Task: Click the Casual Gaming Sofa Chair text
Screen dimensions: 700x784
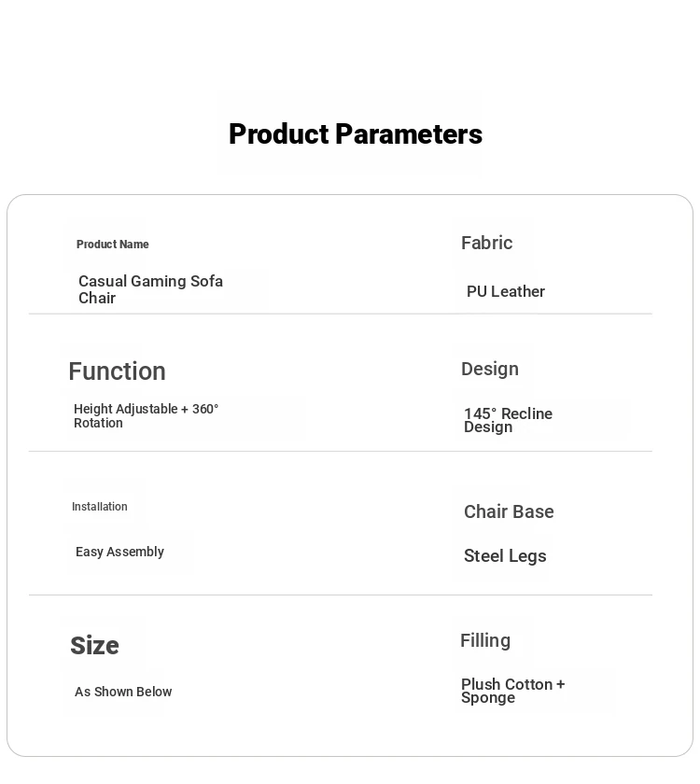Action: (150, 289)
